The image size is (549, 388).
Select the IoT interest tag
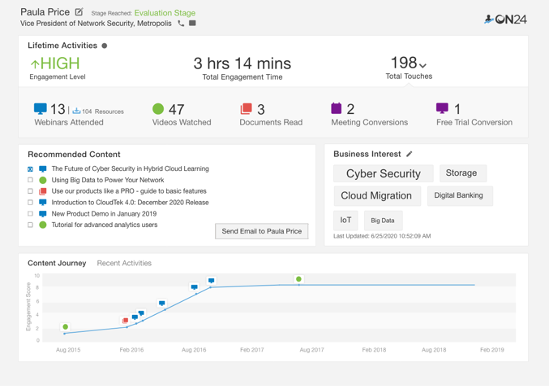[x=346, y=220]
